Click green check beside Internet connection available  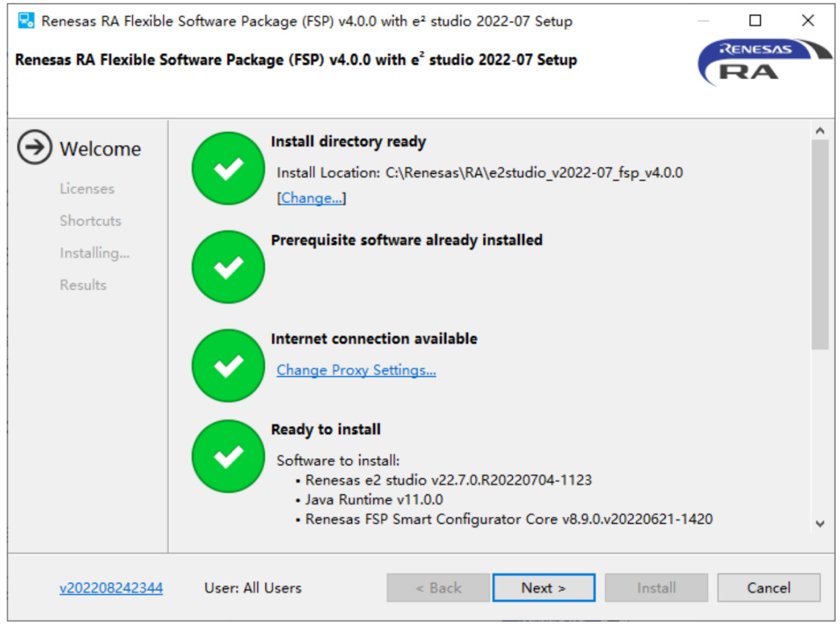pos(228,366)
